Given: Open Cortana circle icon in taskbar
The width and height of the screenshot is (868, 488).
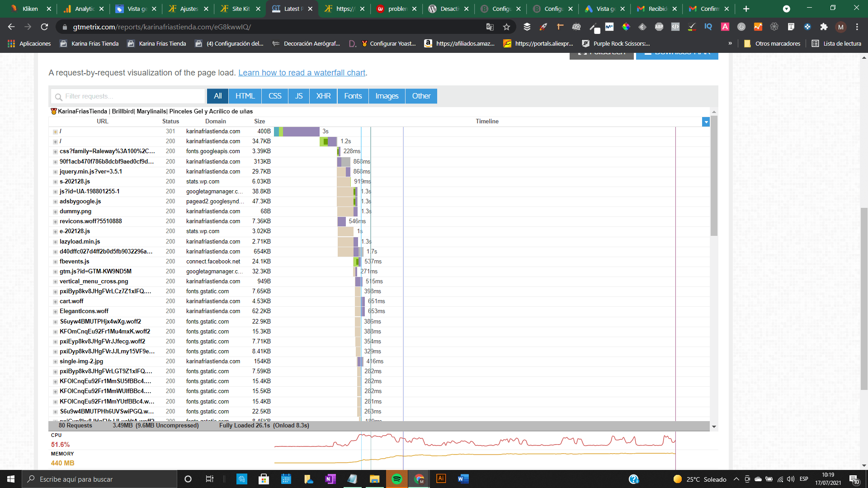Looking at the screenshot, I should pyautogui.click(x=188, y=479).
